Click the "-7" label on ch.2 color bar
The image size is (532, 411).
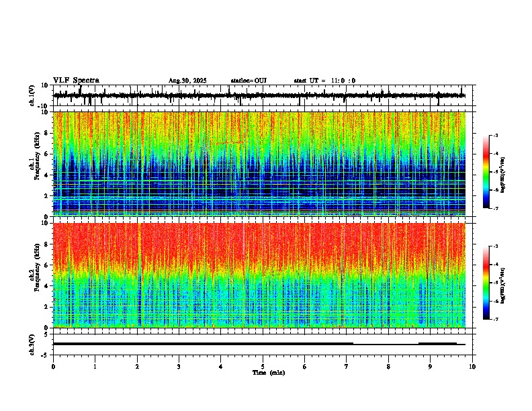[x=496, y=319]
